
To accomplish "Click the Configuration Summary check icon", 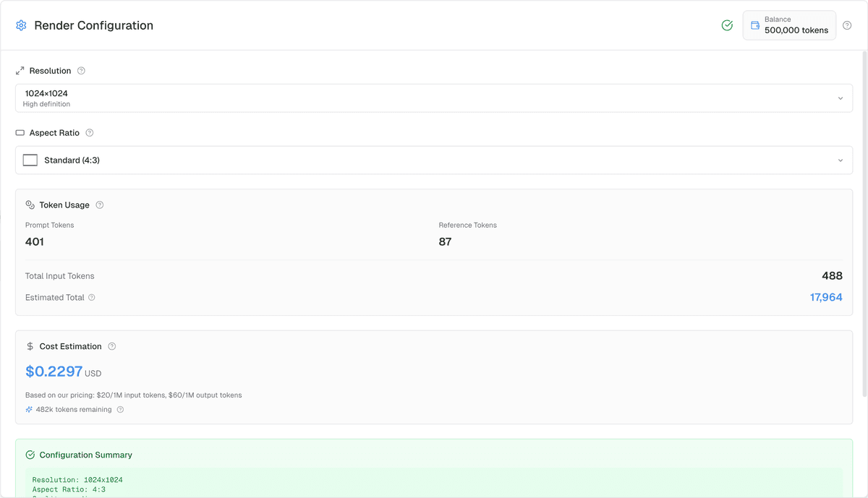I will pyautogui.click(x=29, y=455).
